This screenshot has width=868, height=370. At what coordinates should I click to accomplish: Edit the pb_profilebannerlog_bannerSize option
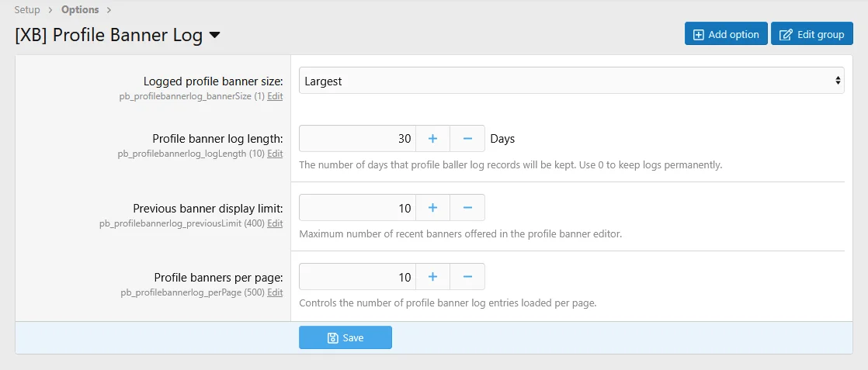[275, 96]
